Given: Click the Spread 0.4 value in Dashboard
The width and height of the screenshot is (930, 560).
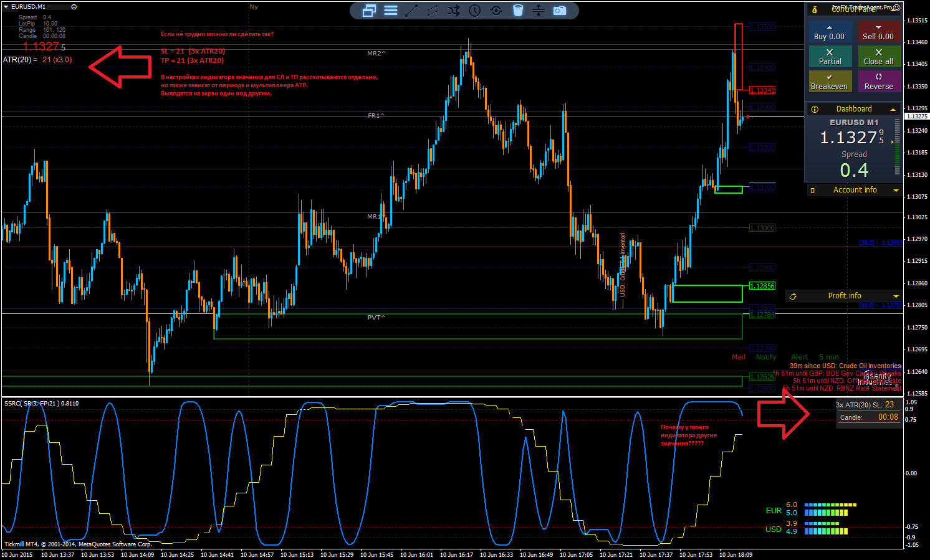Looking at the screenshot, I should (854, 170).
